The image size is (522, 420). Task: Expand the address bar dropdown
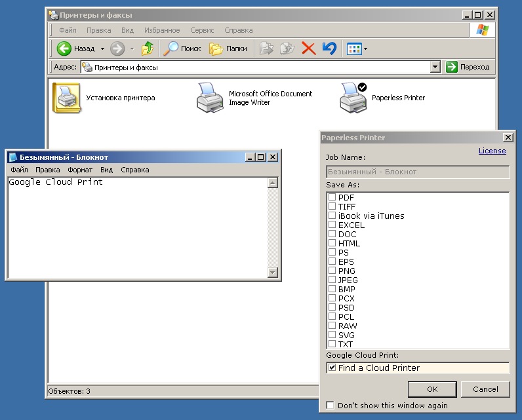pos(435,67)
